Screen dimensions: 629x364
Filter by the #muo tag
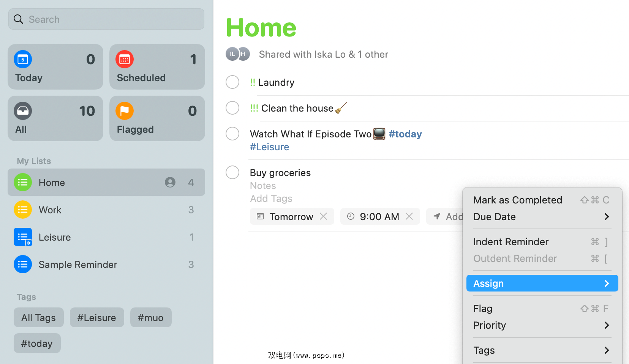150,318
